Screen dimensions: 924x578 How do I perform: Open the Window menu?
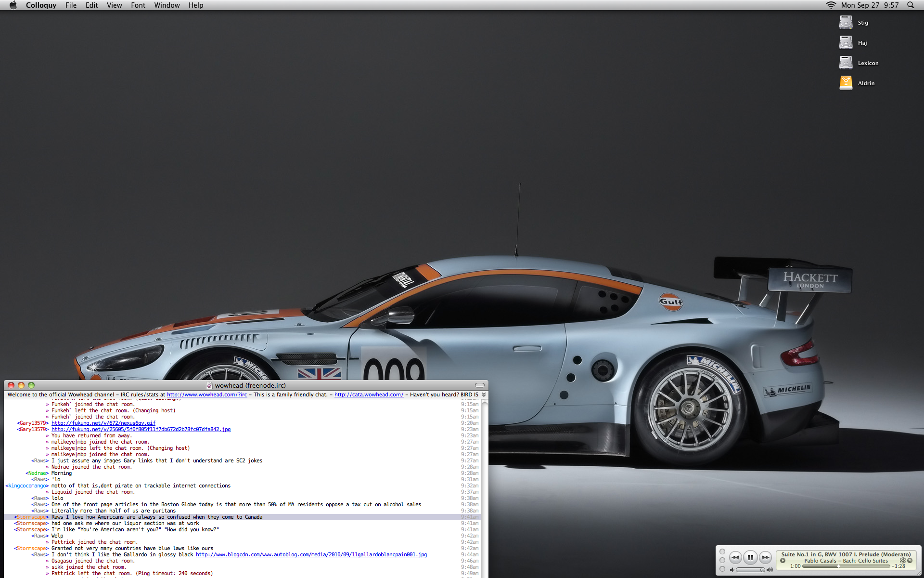point(167,5)
